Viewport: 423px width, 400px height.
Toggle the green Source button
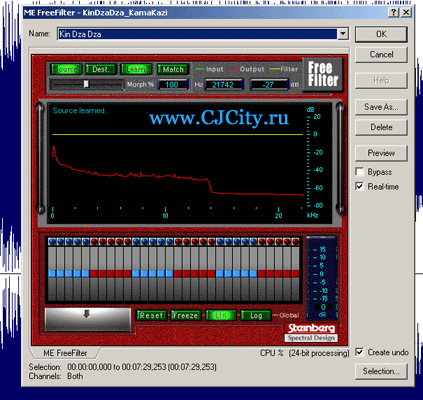[66, 69]
